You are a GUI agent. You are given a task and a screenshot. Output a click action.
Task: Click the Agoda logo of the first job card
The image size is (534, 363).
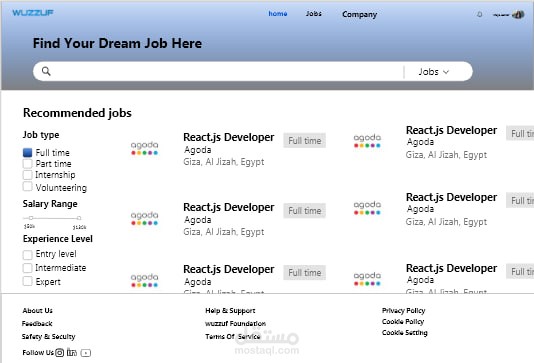pos(144,148)
